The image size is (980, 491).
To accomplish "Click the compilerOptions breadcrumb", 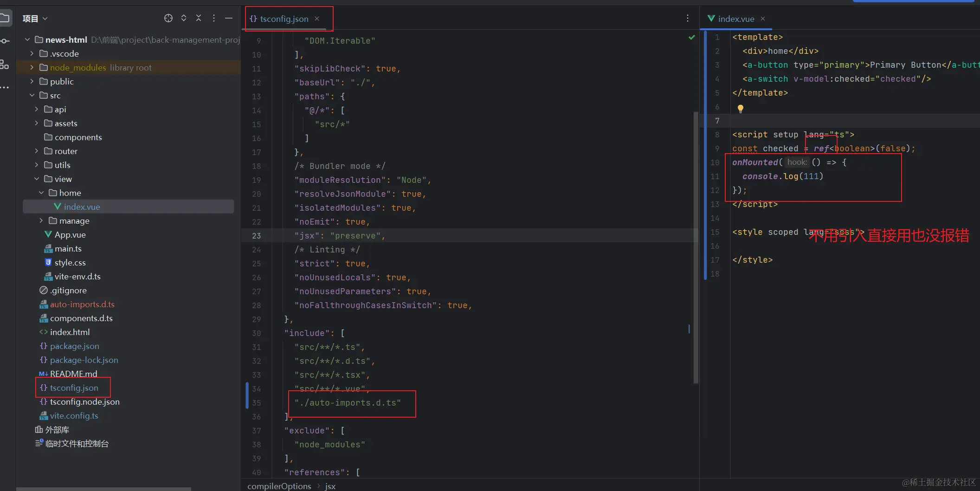I will point(279,486).
